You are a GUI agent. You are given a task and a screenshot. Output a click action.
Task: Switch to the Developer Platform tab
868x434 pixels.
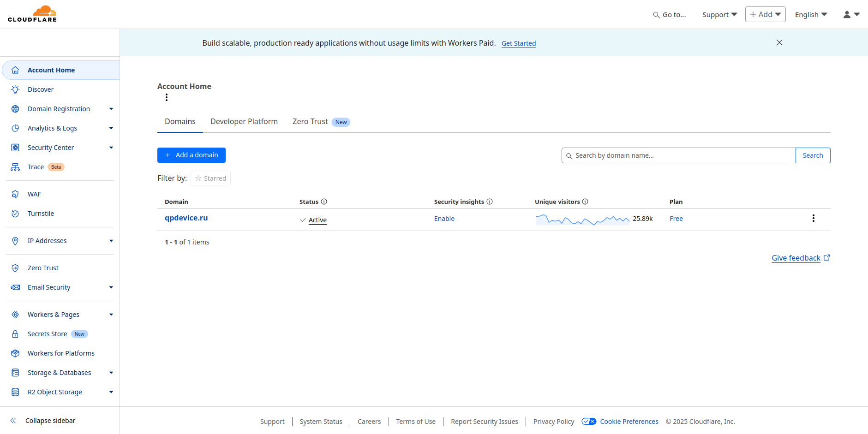244,121
